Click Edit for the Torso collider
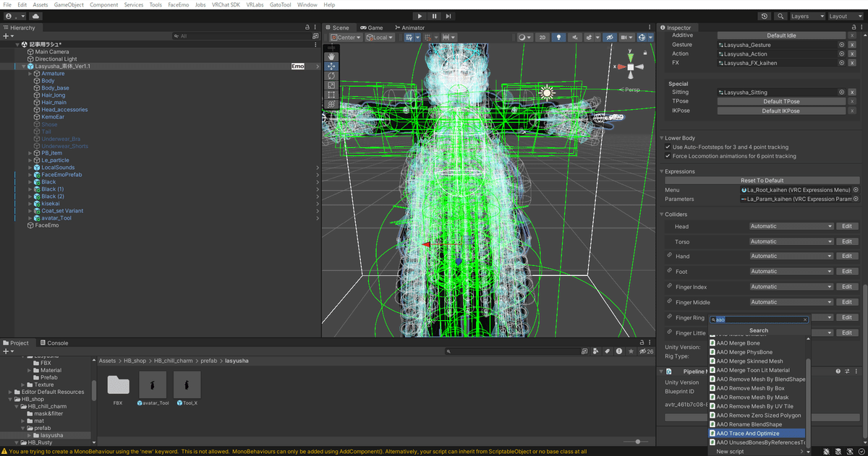This screenshot has height=456, width=868. (x=847, y=241)
